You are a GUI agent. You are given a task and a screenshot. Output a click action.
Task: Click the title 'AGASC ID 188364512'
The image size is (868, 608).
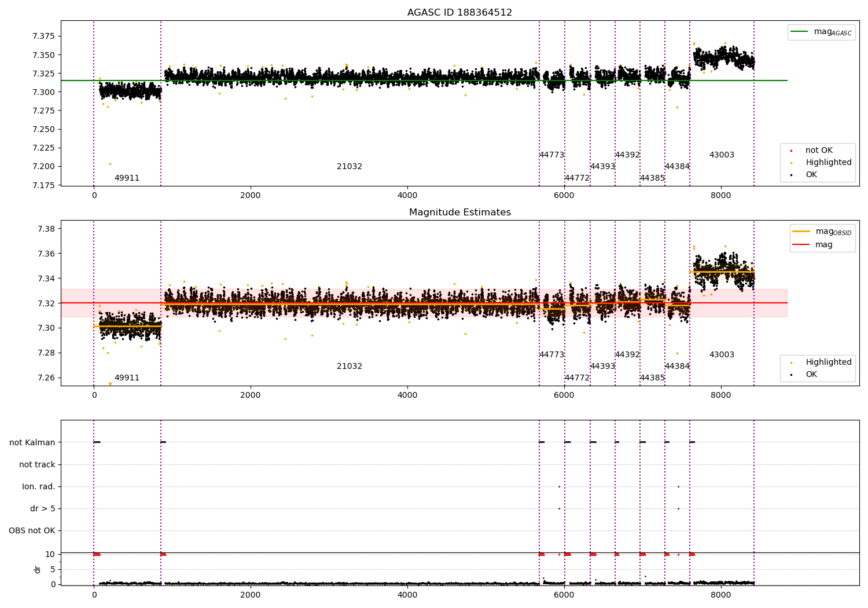pyautogui.click(x=459, y=13)
